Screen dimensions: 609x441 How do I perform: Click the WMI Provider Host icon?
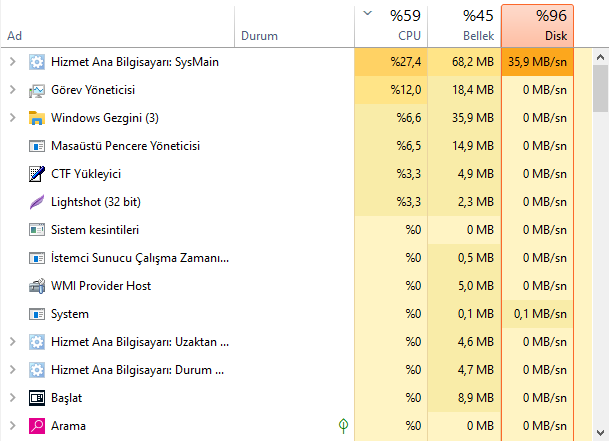point(37,286)
